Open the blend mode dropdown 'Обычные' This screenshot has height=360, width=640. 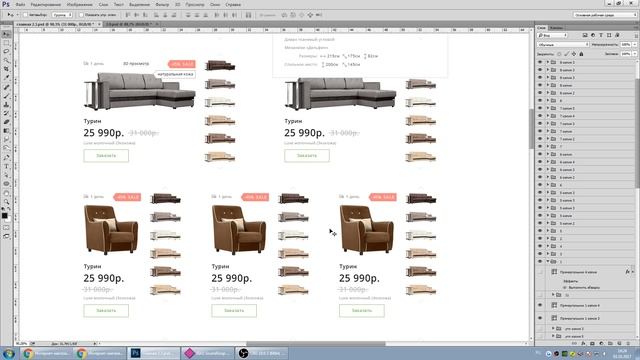(563, 44)
